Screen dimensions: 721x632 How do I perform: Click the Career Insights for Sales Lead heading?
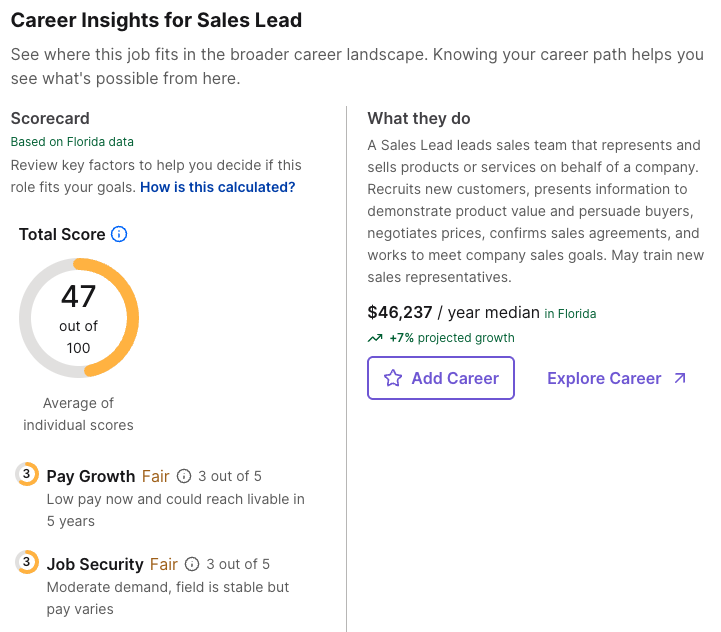pyautogui.click(x=156, y=20)
